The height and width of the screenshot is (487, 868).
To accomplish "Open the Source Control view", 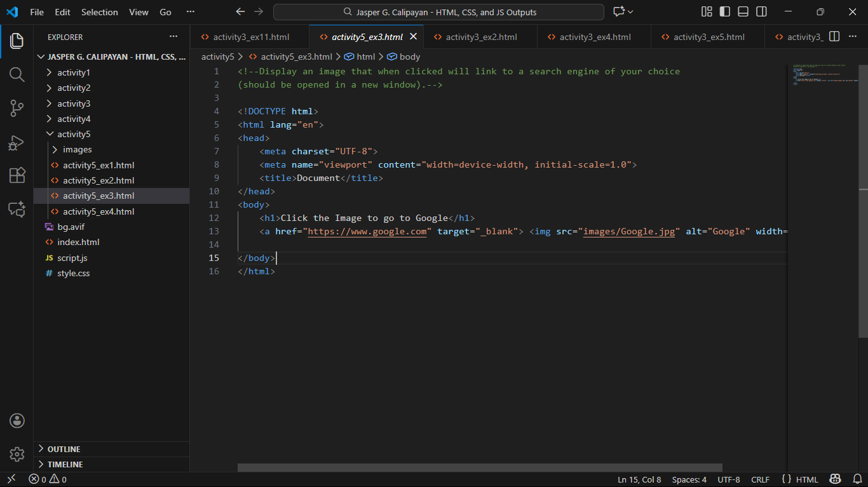I will click(x=17, y=109).
